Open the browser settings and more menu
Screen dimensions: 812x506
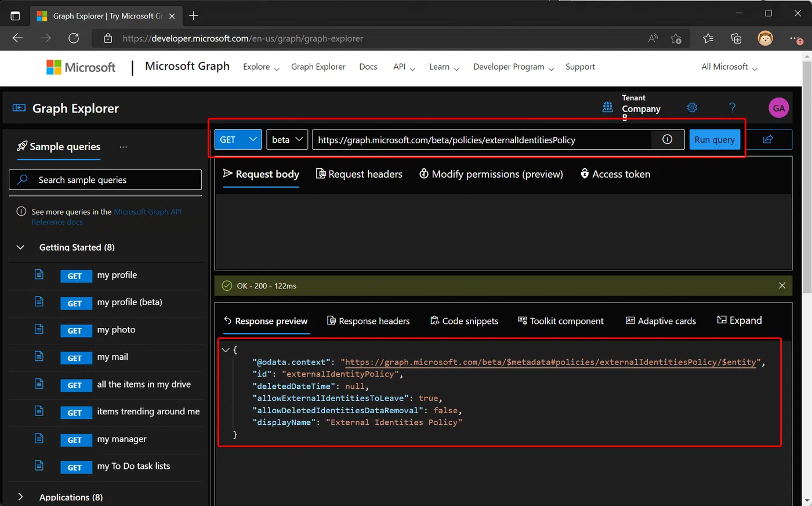click(x=796, y=39)
